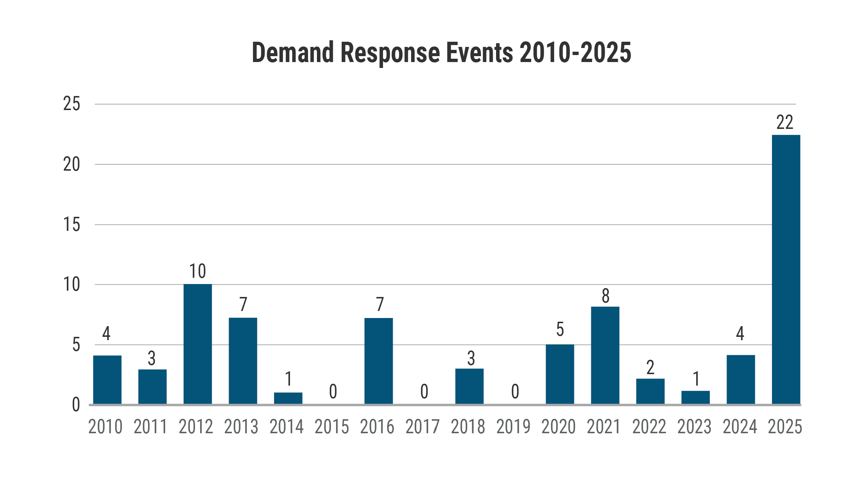
Task: Select the 0 data label above 2019
Action: click(x=515, y=392)
